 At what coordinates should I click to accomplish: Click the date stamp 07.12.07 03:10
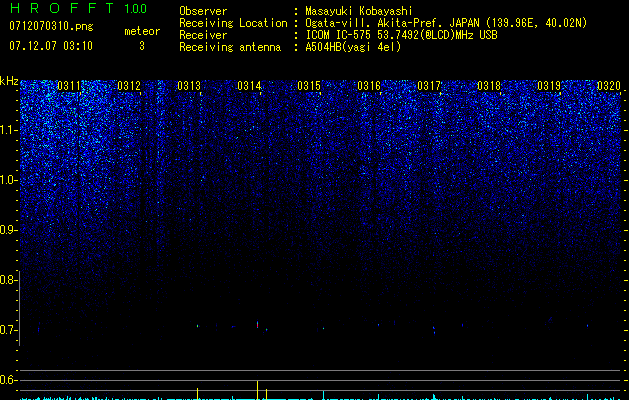click(51, 45)
